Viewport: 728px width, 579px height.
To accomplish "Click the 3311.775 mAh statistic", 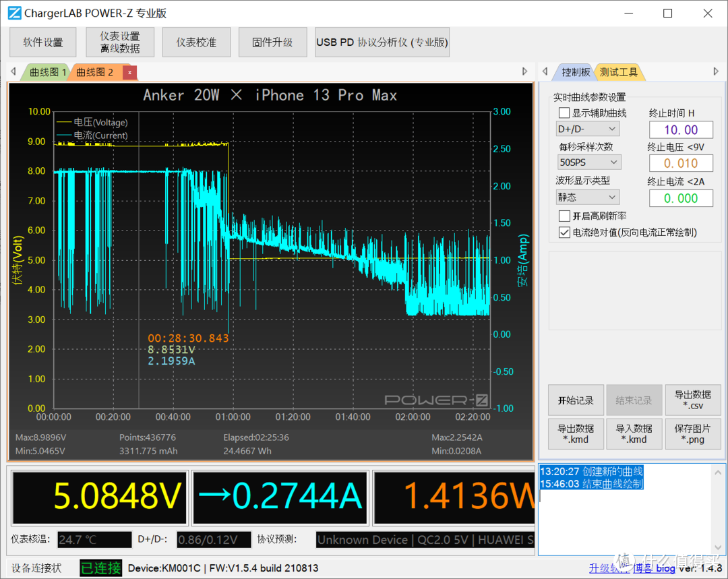I will (x=148, y=451).
